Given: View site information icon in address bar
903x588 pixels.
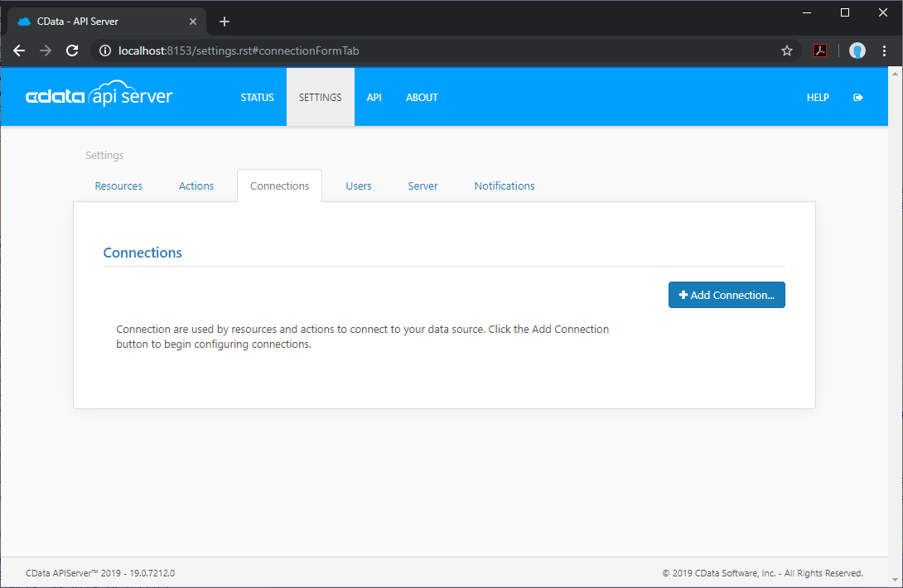Looking at the screenshot, I should [104, 51].
